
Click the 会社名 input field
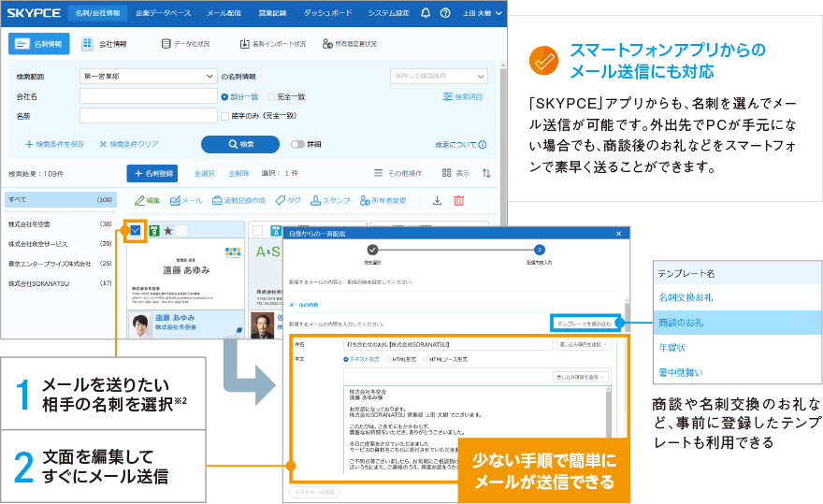pyautogui.click(x=149, y=96)
